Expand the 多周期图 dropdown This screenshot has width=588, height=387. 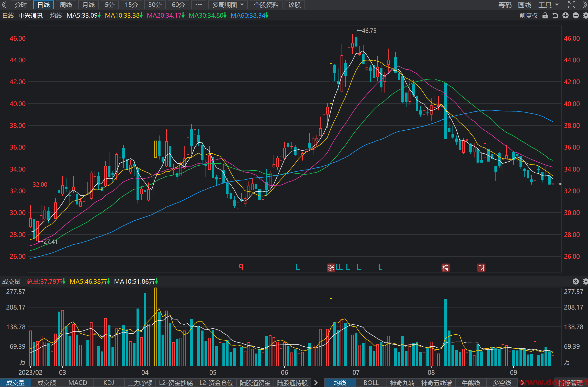(x=228, y=5)
